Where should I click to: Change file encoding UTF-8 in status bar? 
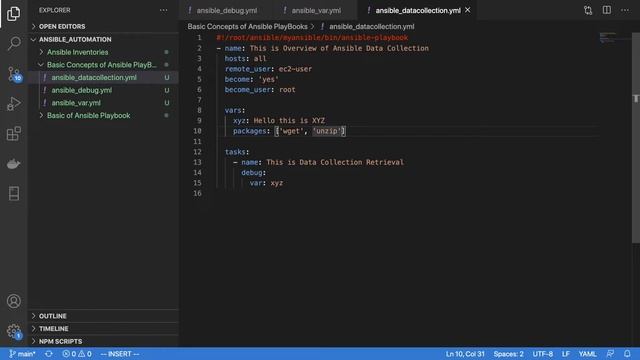coord(542,354)
